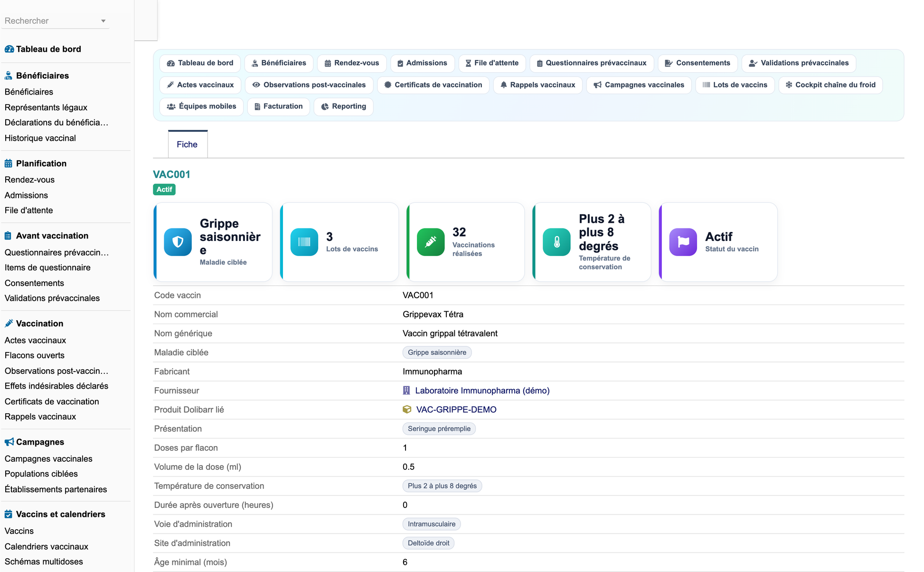This screenshot has height=572, width=924.
Task: Click the megaphone icon next to Campagnes
Action: 9,442
